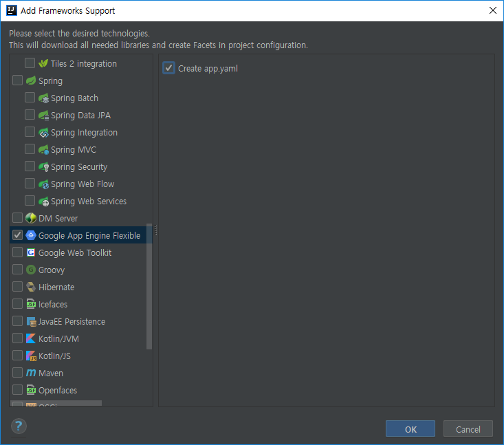Check Spring Web Services checkbox
Image resolution: width=504 pixels, height=445 pixels.
click(x=30, y=201)
